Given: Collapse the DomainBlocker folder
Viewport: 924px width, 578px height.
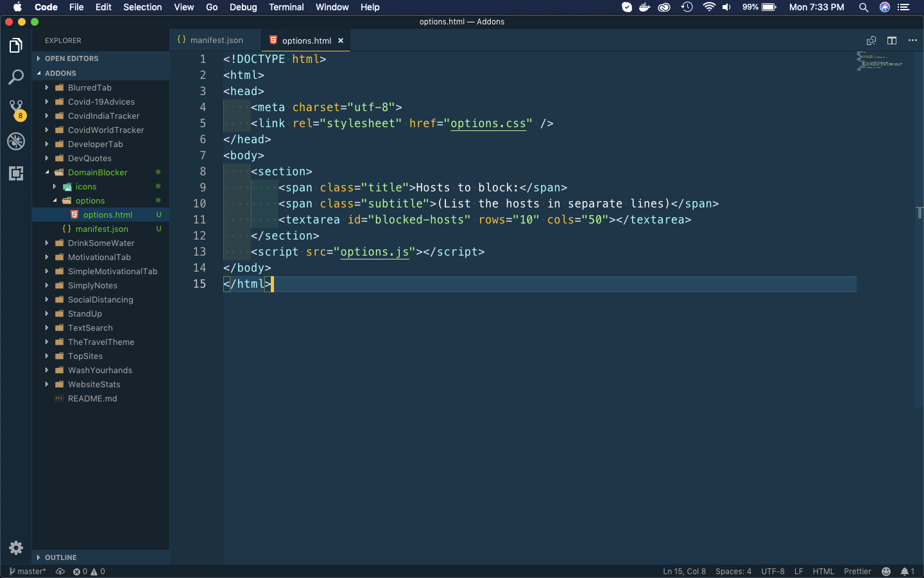Looking at the screenshot, I should click(x=101, y=173).
